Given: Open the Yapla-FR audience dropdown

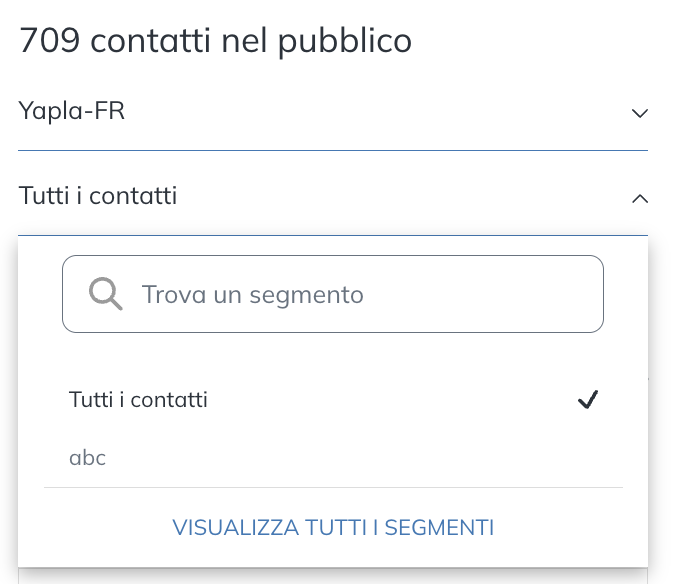Looking at the screenshot, I should click(333, 111).
